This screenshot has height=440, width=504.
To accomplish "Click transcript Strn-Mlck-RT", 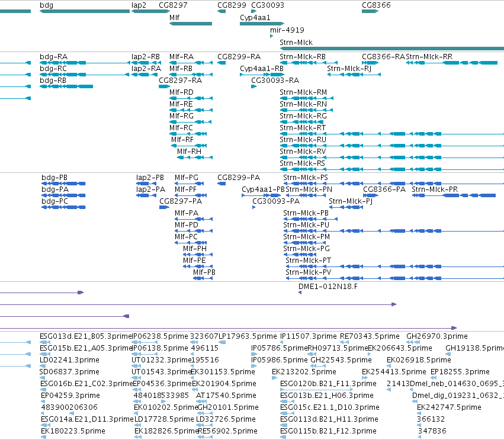I will click(x=303, y=128).
